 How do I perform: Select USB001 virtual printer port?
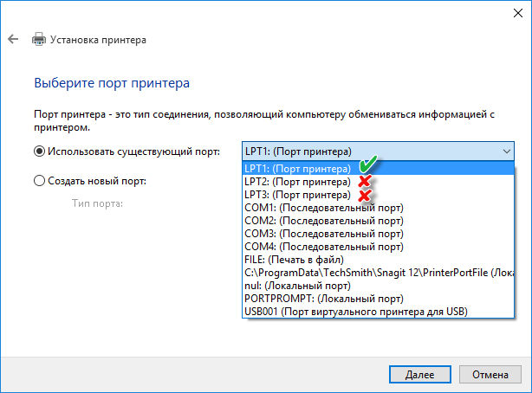tap(356, 312)
